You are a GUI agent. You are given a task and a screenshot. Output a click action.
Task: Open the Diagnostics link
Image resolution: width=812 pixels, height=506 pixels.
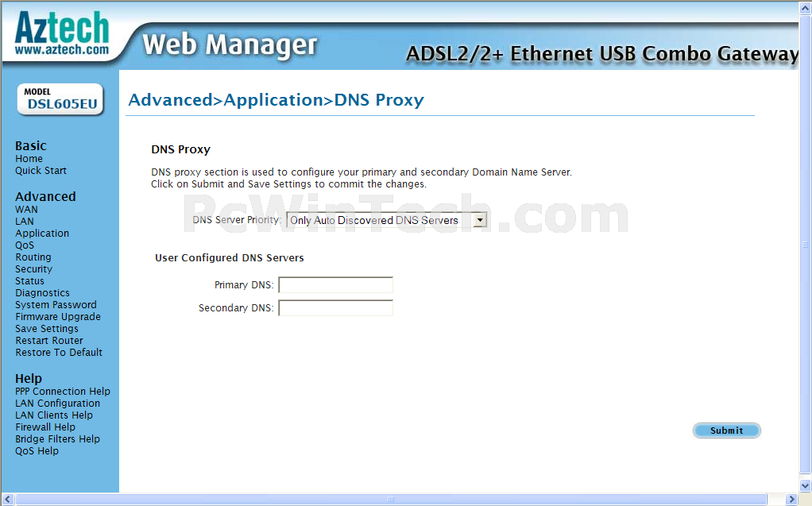point(42,292)
